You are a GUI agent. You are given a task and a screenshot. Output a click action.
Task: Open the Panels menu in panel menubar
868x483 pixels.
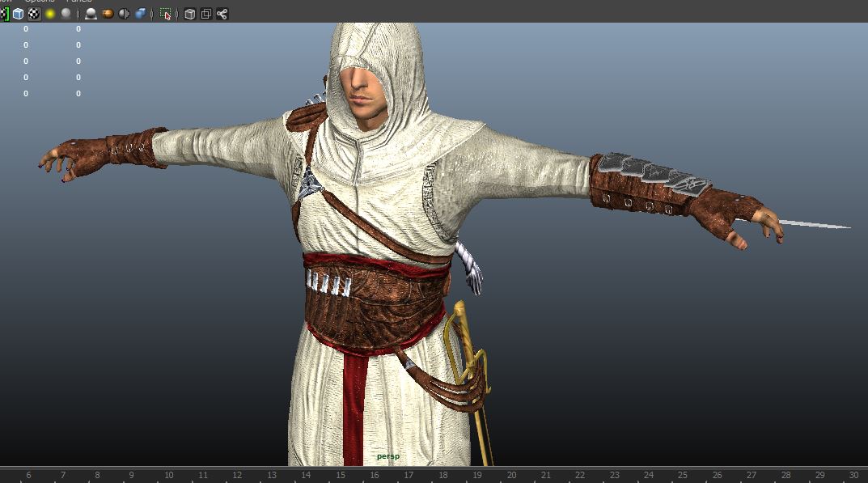coord(78,2)
